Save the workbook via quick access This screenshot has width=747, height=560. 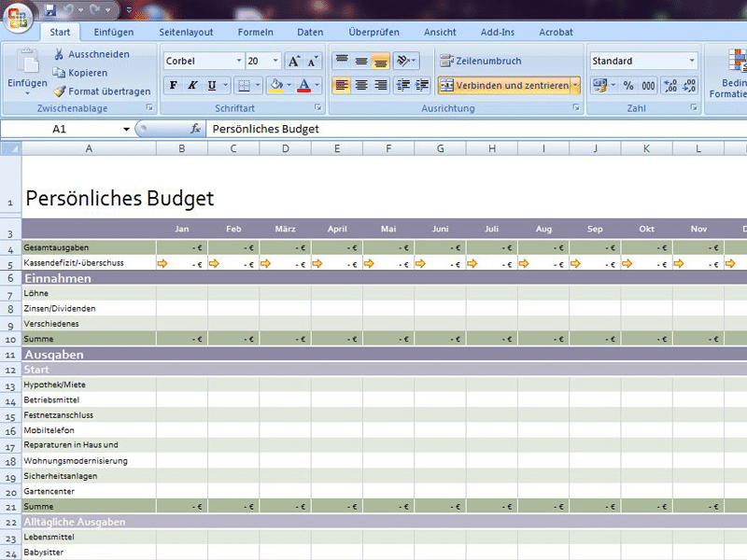[50, 9]
